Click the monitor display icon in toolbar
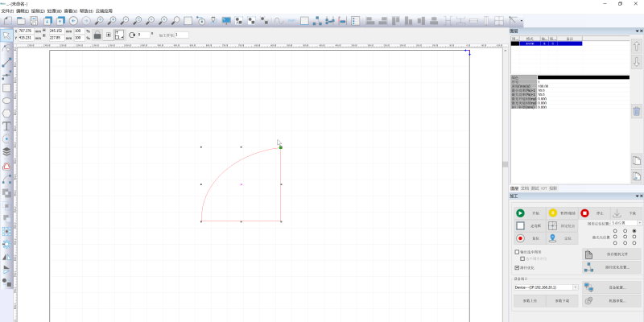644x322 pixels. pos(226,21)
